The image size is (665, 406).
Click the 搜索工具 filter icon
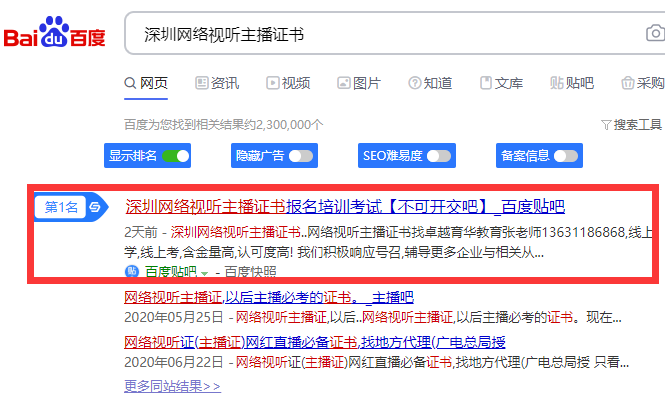(606, 125)
